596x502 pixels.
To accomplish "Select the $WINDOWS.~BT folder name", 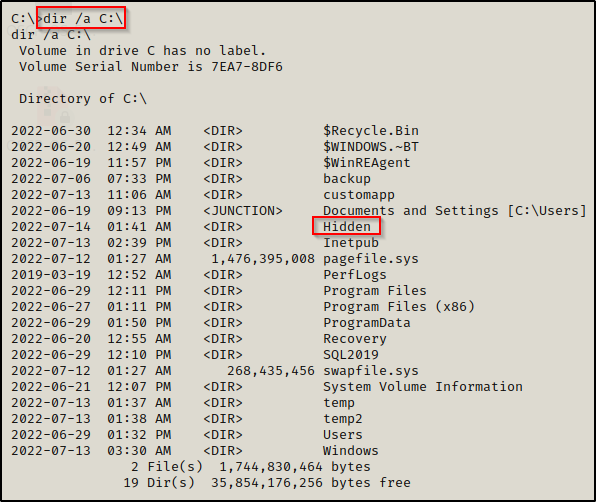I will (371, 147).
